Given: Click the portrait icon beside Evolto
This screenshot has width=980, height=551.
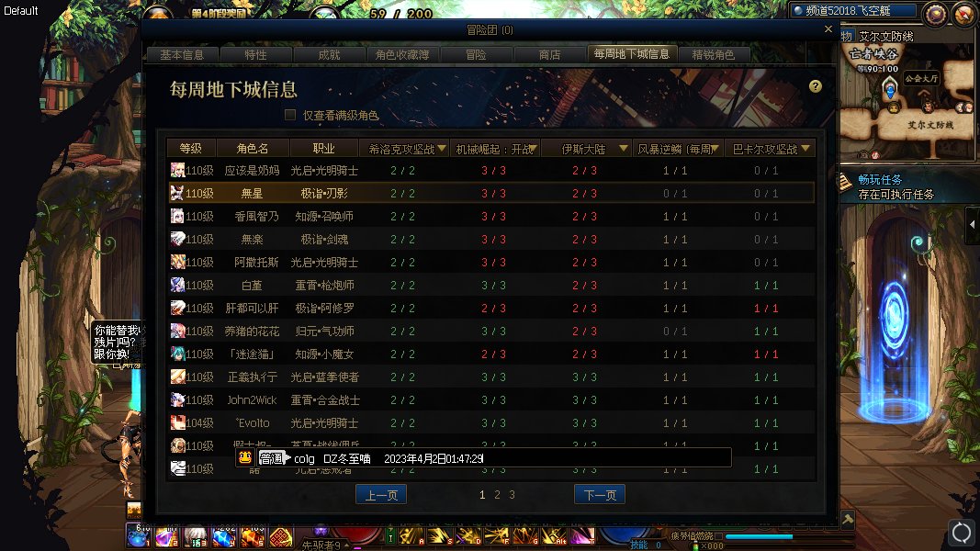Looking at the screenshot, I should tap(177, 422).
